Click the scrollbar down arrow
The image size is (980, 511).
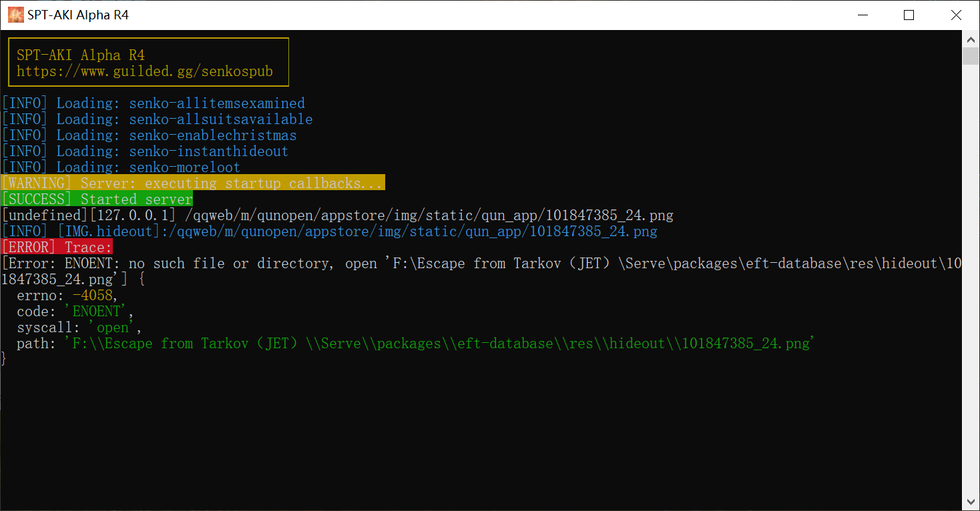point(971,502)
